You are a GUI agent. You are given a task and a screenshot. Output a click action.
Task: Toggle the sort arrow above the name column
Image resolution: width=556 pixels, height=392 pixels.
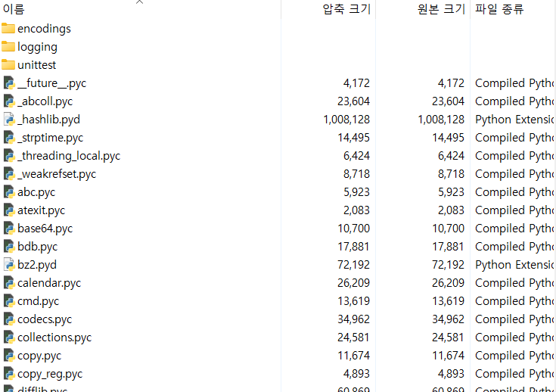point(139,2)
